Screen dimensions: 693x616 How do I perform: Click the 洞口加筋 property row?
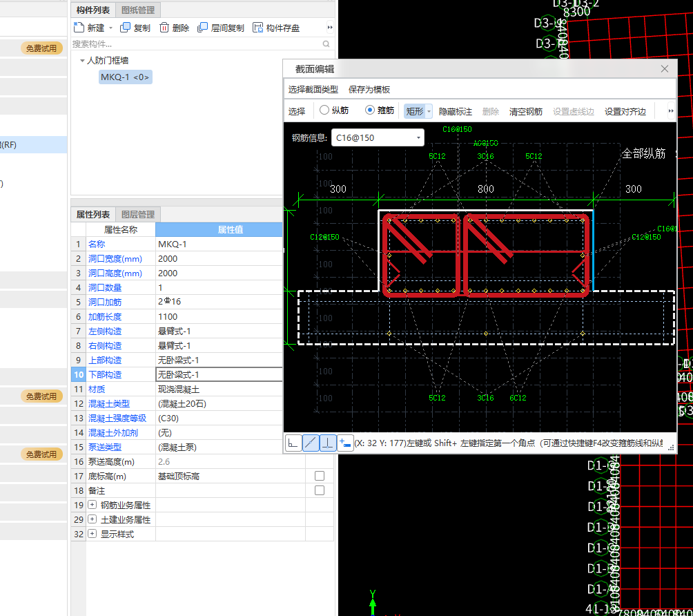click(x=177, y=302)
